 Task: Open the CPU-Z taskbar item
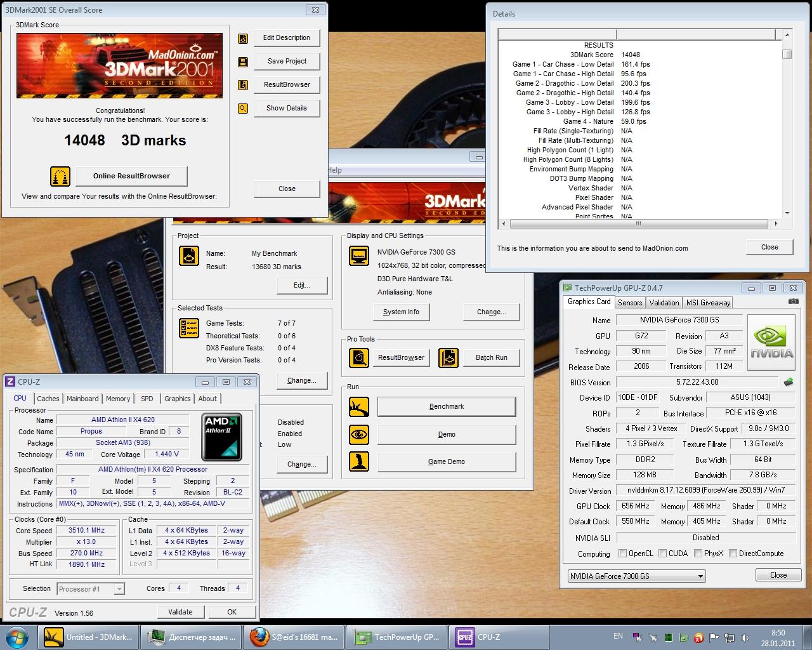[499, 637]
